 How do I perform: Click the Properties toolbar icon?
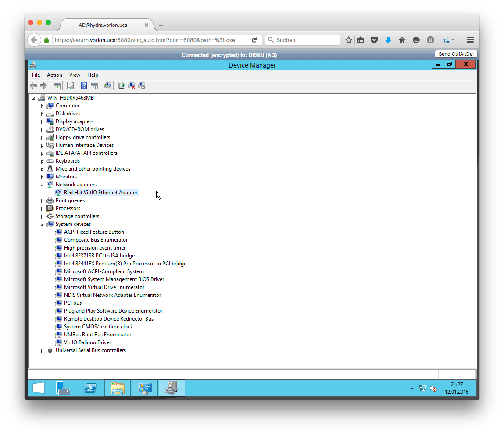tap(70, 86)
